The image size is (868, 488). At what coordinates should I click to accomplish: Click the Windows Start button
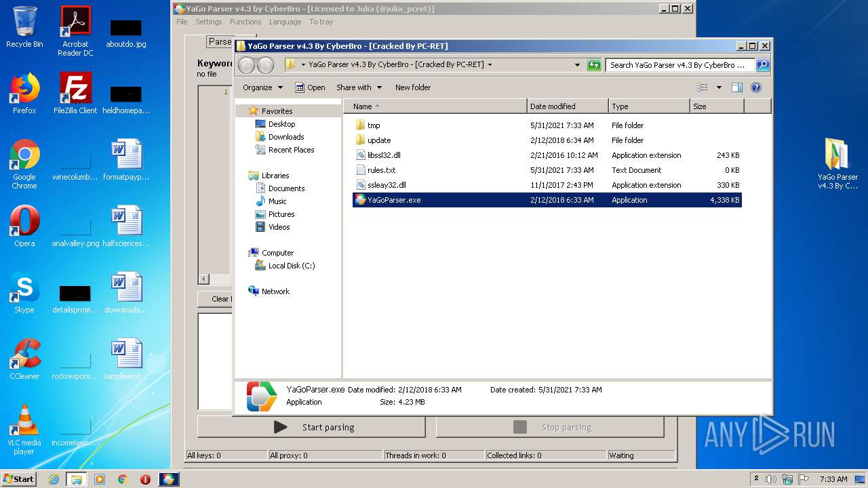(x=19, y=479)
